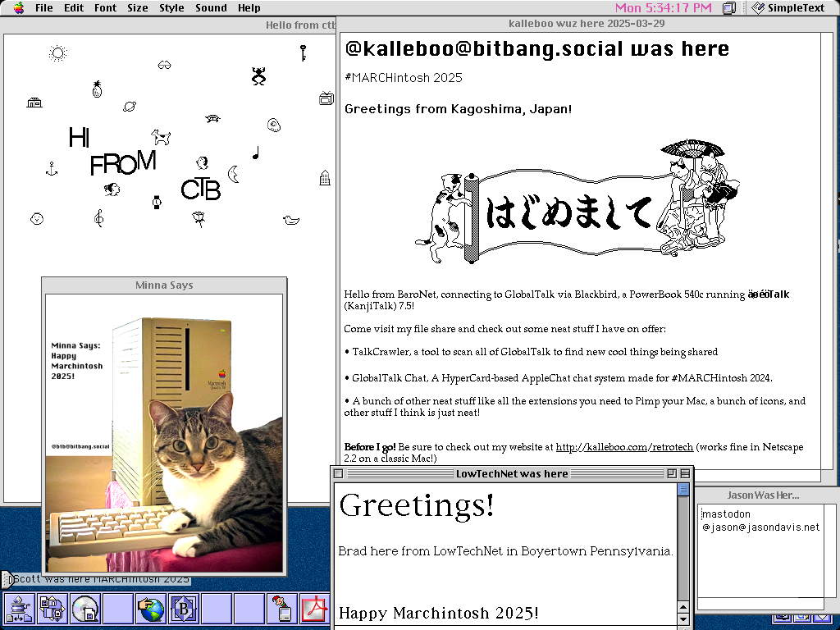
Task: Click the globe with pointing hand icon
Action: (151, 609)
